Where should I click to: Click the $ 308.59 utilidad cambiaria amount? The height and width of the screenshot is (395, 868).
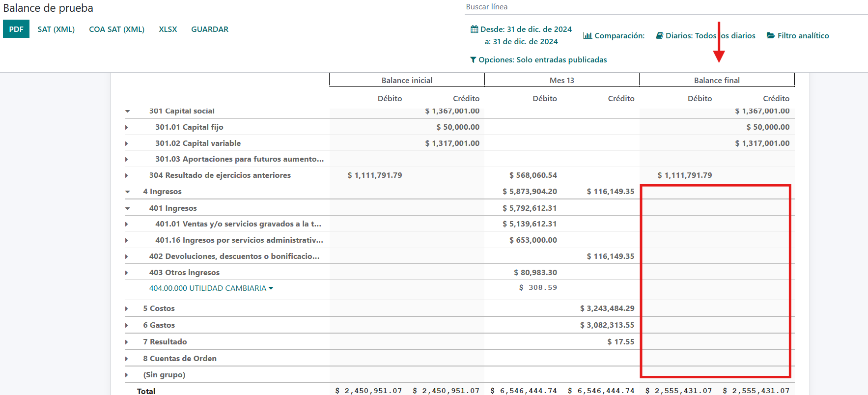pos(538,288)
